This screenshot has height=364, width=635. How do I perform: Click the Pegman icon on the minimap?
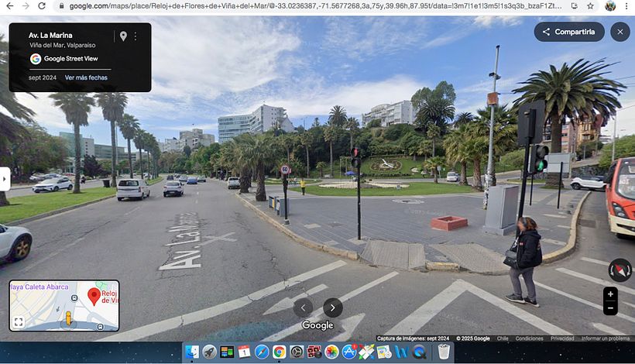click(68, 318)
